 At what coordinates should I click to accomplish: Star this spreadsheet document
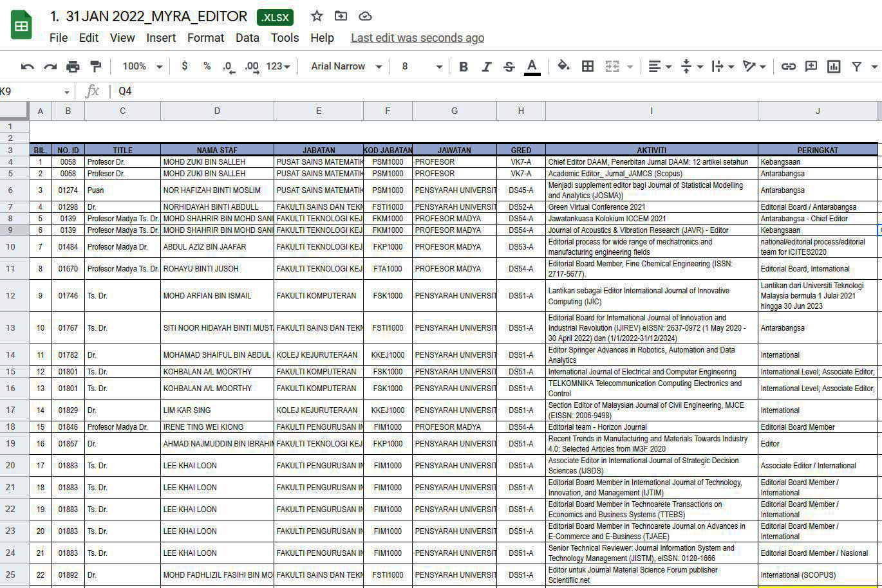point(317,16)
